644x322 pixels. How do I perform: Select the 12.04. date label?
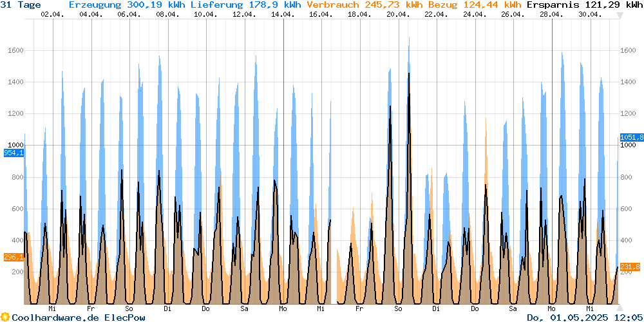tap(244, 14)
